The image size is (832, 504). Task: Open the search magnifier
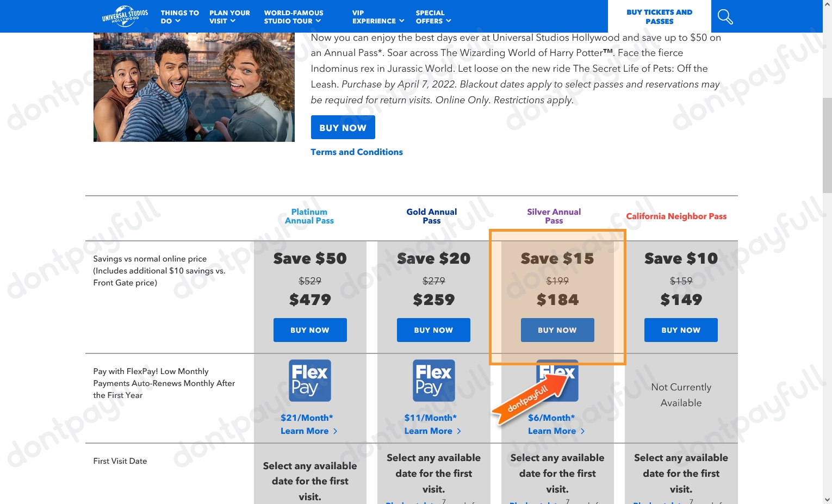click(x=725, y=16)
